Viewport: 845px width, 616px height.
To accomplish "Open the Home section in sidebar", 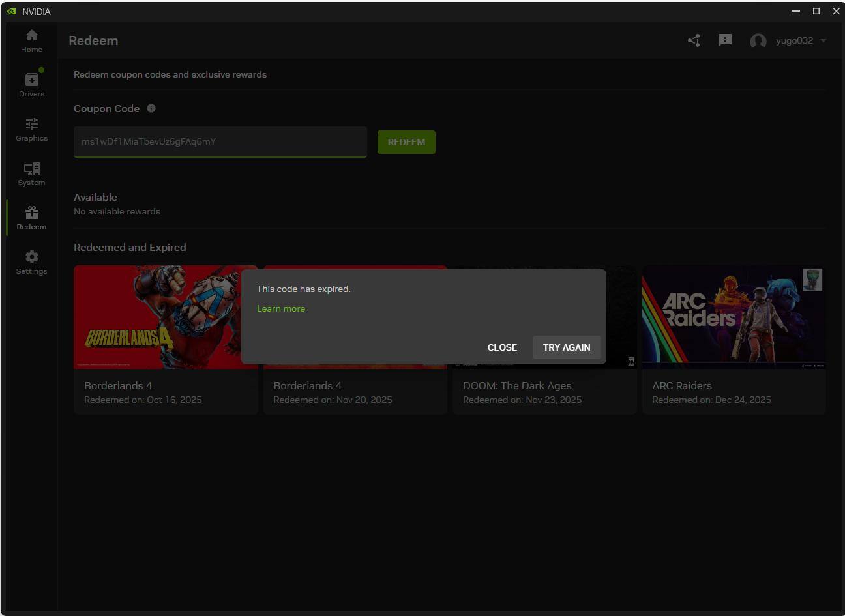I will pos(31,40).
